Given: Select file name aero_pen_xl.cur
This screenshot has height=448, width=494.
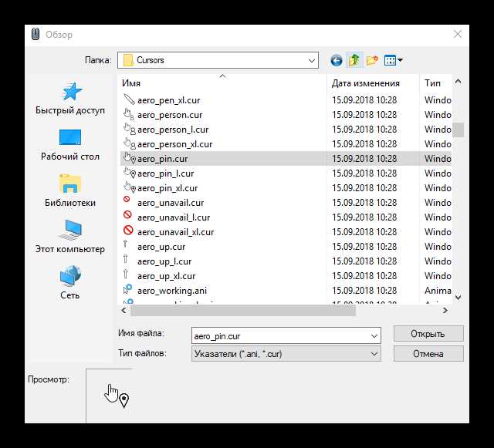Looking at the screenshot, I should pos(168,100).
